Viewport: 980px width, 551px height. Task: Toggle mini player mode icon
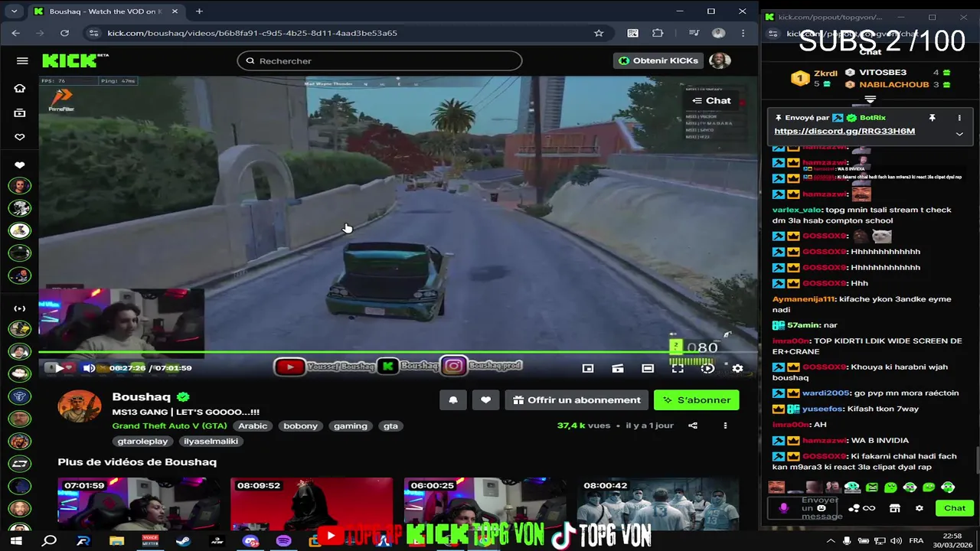point(588,368)
